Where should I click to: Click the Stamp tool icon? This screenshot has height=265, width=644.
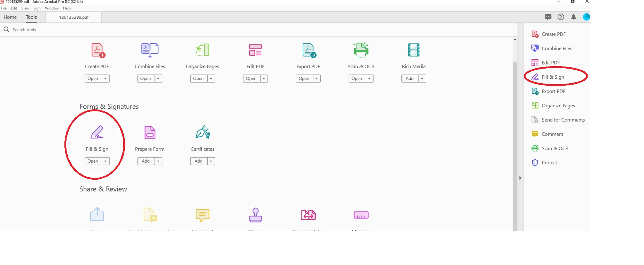tap(255, 215)
